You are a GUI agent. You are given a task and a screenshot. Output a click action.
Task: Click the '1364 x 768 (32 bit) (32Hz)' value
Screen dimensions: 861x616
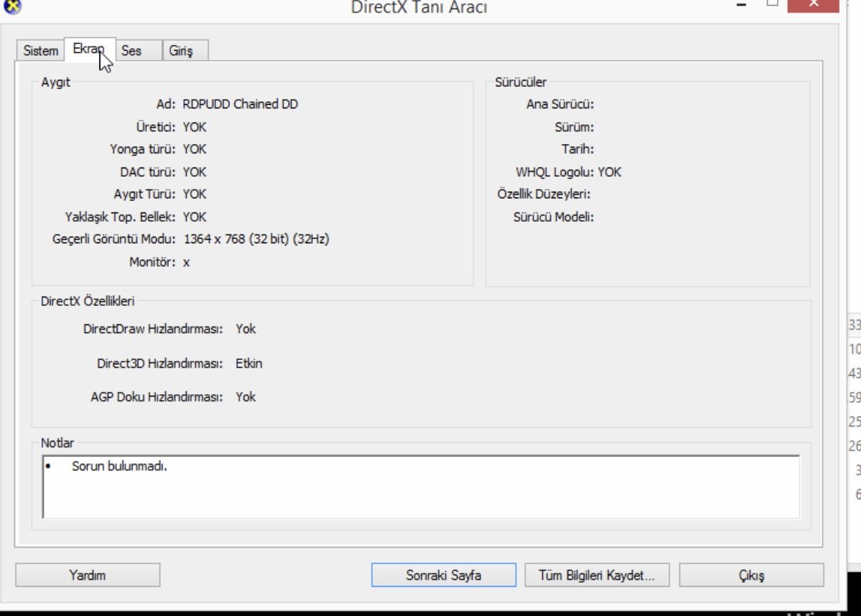pyautogui.click(x=257, y=239)
